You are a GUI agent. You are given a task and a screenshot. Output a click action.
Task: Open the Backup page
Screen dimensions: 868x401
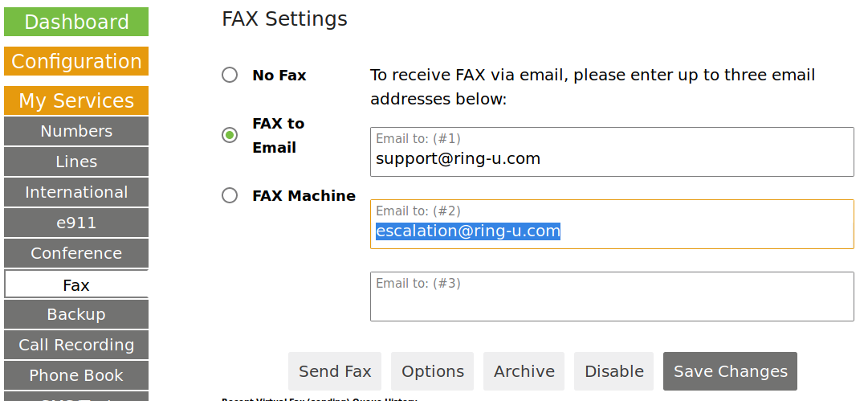tap(76, 314)
